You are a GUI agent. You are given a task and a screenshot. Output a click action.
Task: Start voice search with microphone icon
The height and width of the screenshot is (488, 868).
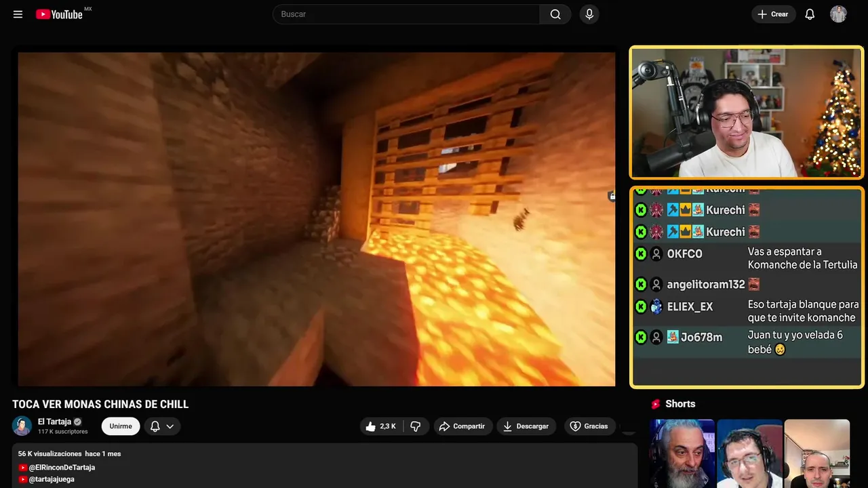coord(589,14)
